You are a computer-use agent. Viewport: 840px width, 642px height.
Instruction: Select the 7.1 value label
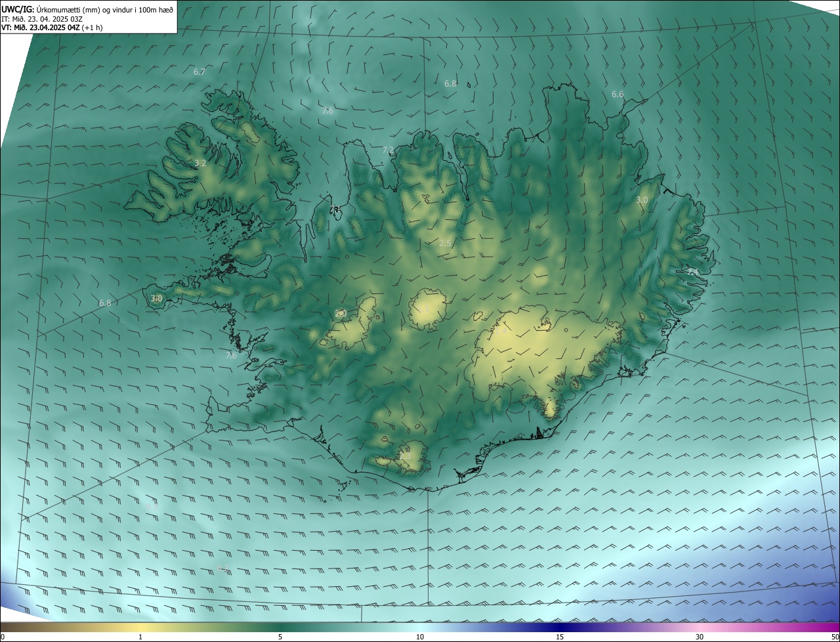tap(335, 209)
